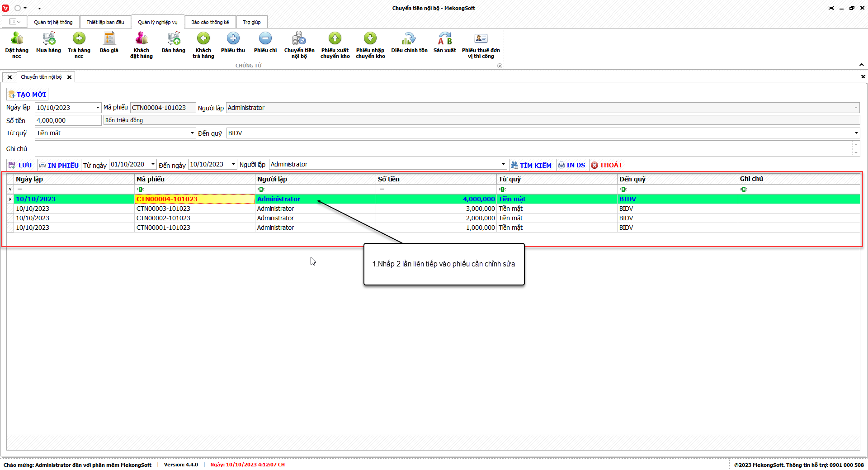Expand the circle button dropdown in title bar
The image size is (868, 470).
tap(25, 8)
